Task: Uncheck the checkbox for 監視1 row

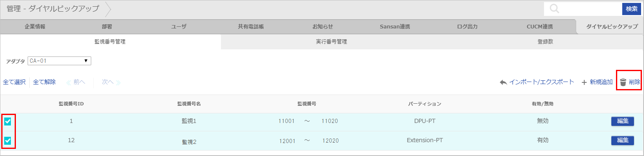Action: (8, 122)
